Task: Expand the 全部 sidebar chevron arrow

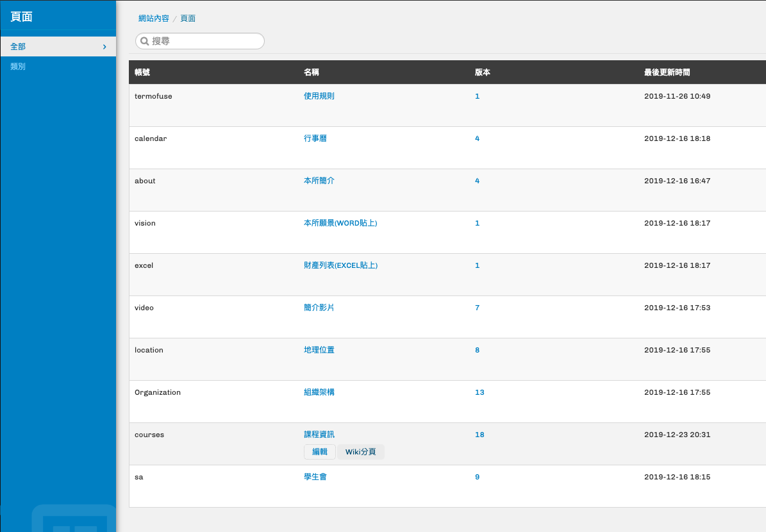Action: [x=104, y=47]
